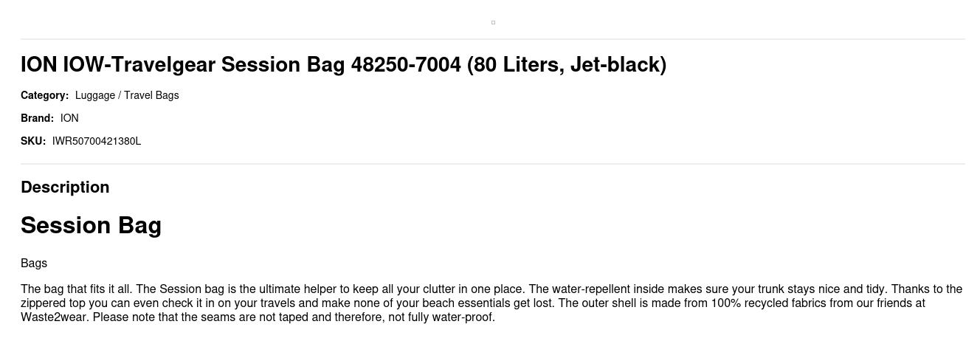Select the SKU code IWR50700421380L
The height and width of the screenshot is (358, 980).
(x=97, y=141)
